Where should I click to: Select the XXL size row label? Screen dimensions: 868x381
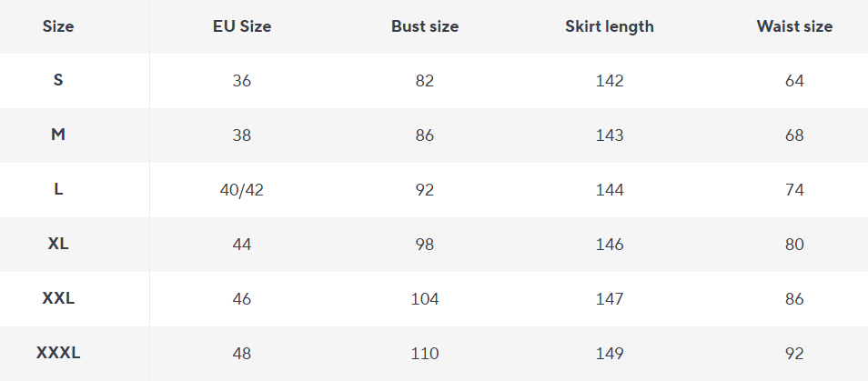pos(58,298)
